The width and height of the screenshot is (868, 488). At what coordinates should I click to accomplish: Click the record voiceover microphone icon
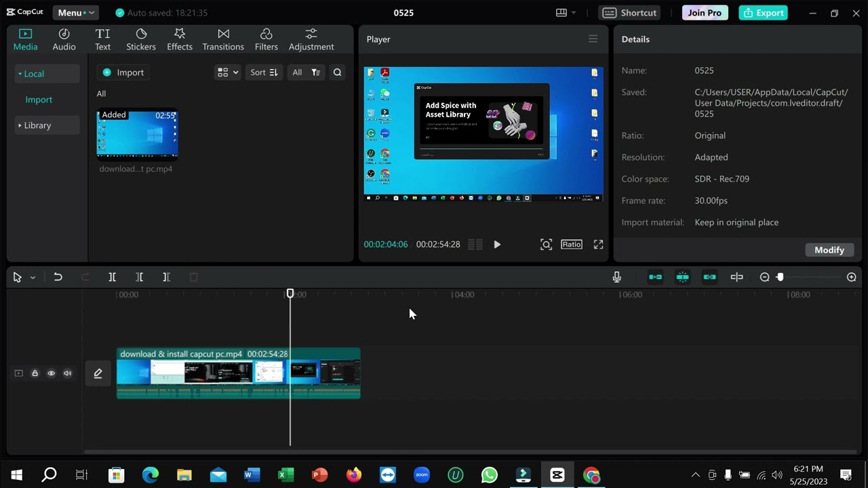[x=616, y=277]
